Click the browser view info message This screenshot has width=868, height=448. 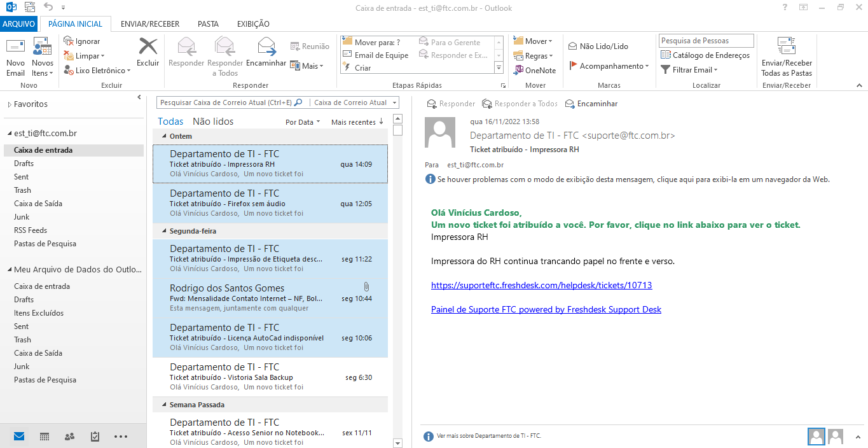point(627,179)
